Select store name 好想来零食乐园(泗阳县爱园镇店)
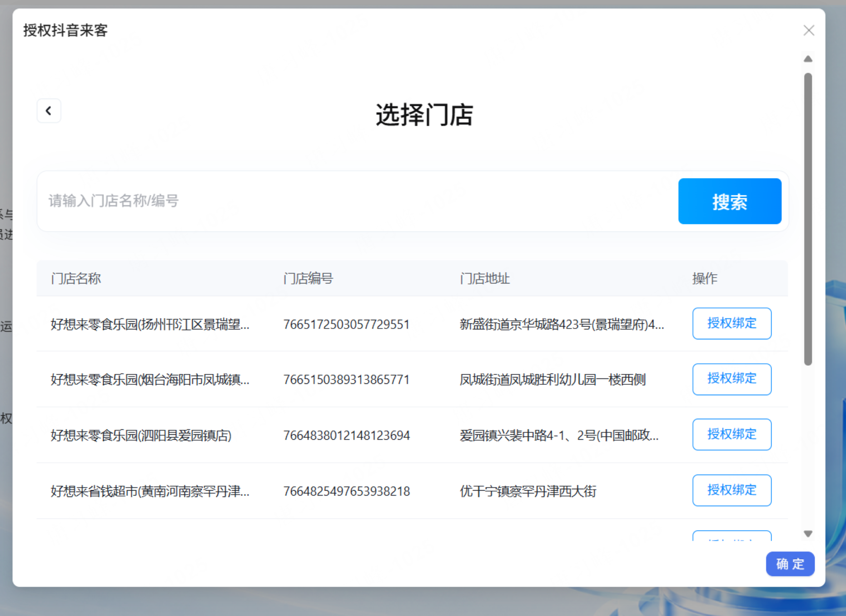846x616 pixels. [x=141, y=435]
